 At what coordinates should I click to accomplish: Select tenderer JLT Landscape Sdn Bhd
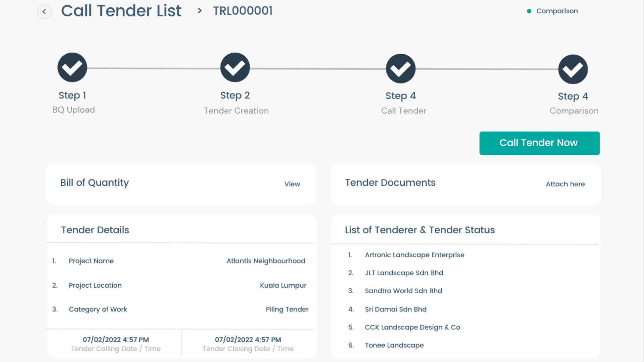click(404, 273)
